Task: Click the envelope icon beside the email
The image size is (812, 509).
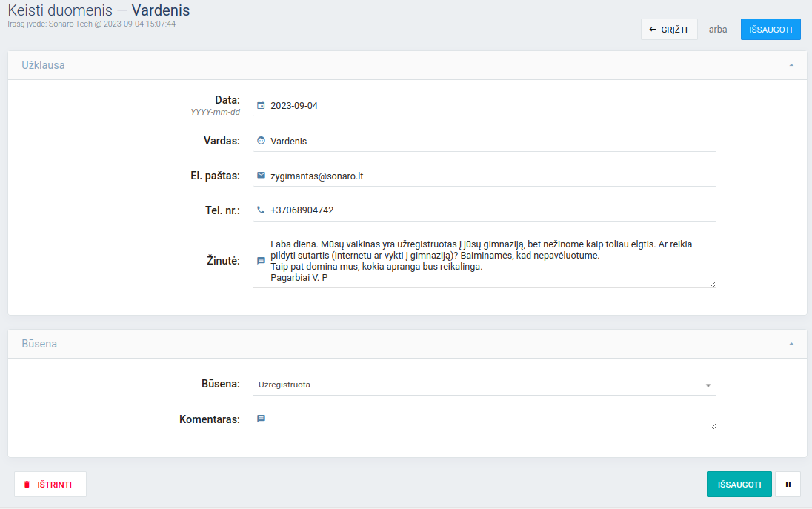Action: [x=261, y=176]
